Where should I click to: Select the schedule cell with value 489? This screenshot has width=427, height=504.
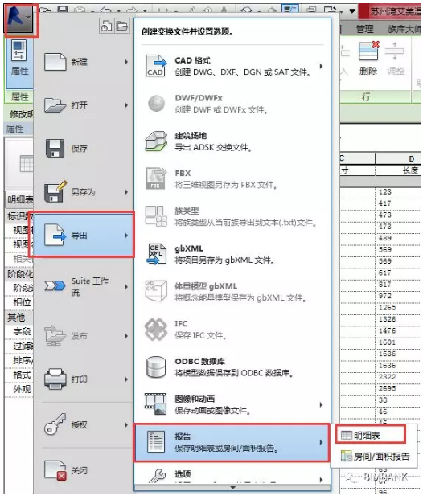pos(398,238)
